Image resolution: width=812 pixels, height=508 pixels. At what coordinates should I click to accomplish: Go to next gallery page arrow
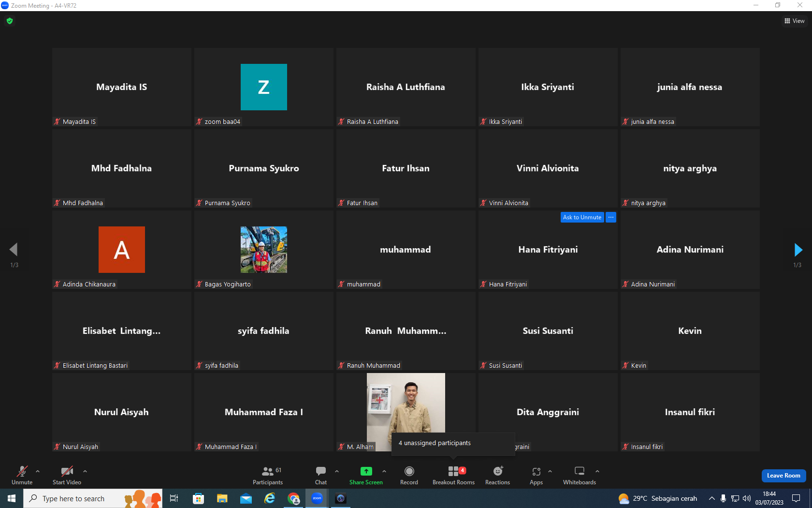[x=798, y=250]
